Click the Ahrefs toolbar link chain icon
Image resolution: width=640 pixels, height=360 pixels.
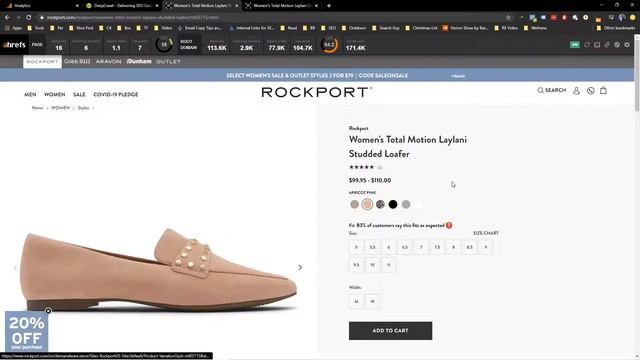click(x=607, y=44)
